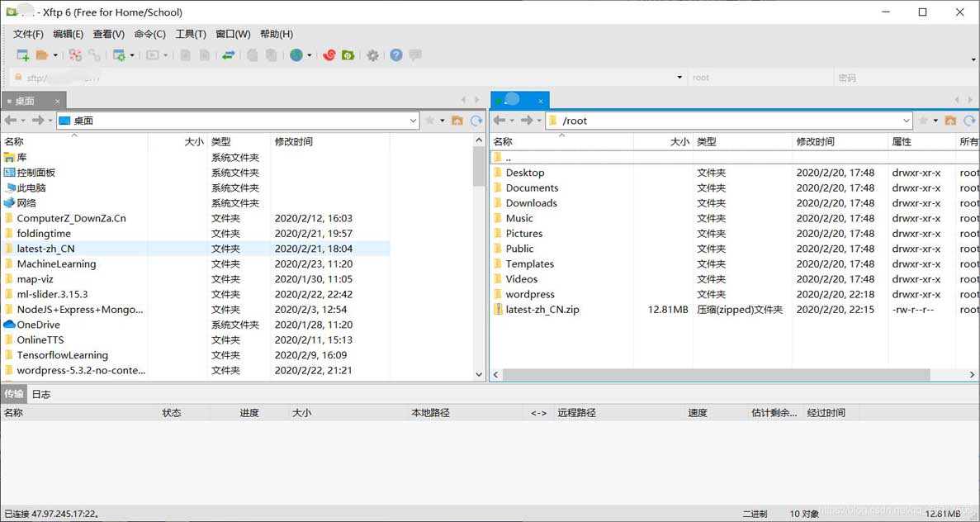Refresh the local 桌面 pane
The width and height of the screenshot is (980, 522).
476,121
